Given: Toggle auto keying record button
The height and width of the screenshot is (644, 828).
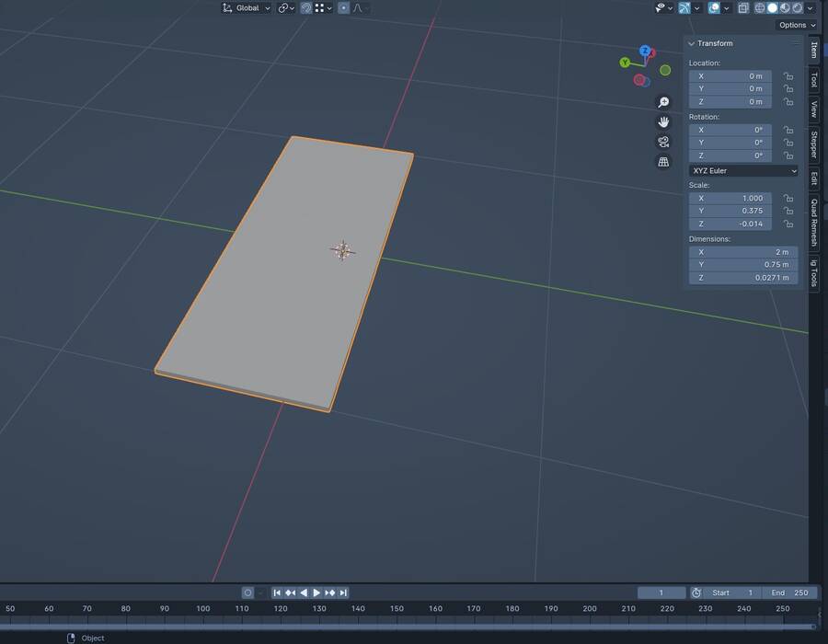Looking at the screenshot, I should (x=247, y=592).
